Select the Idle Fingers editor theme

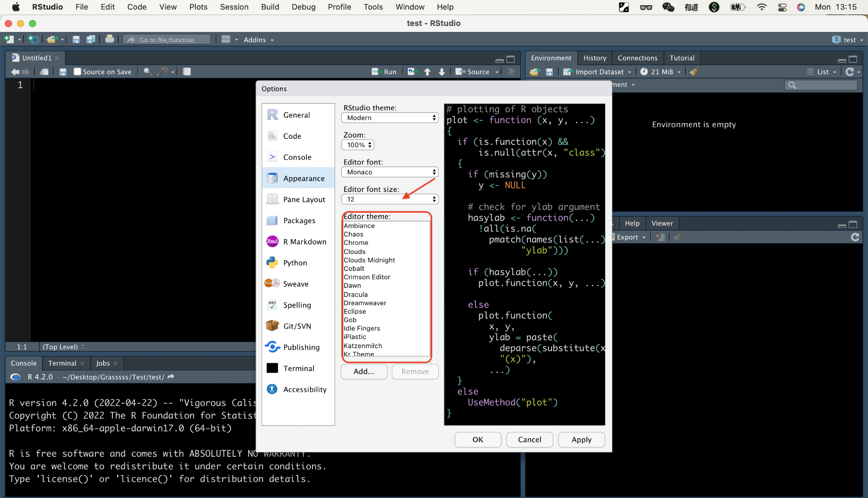(x=386, y=328)
